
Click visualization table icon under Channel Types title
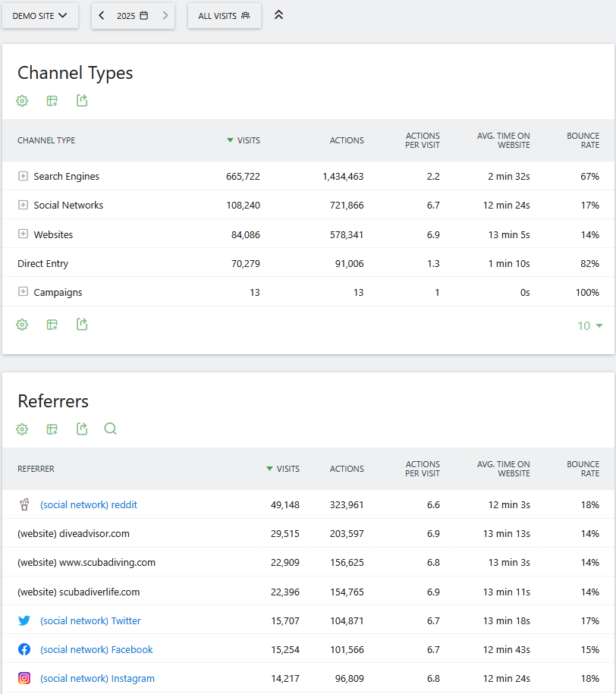click(x=52, y=101)
